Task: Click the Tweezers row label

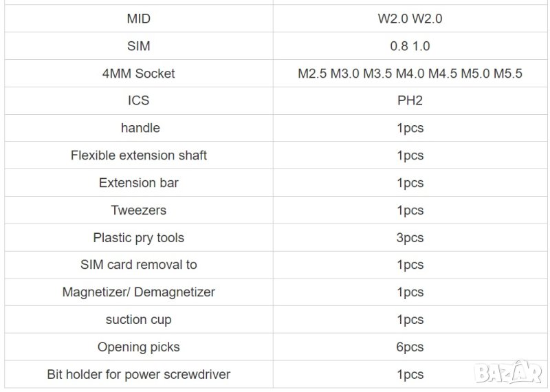Action: click(x=139, y=210)
